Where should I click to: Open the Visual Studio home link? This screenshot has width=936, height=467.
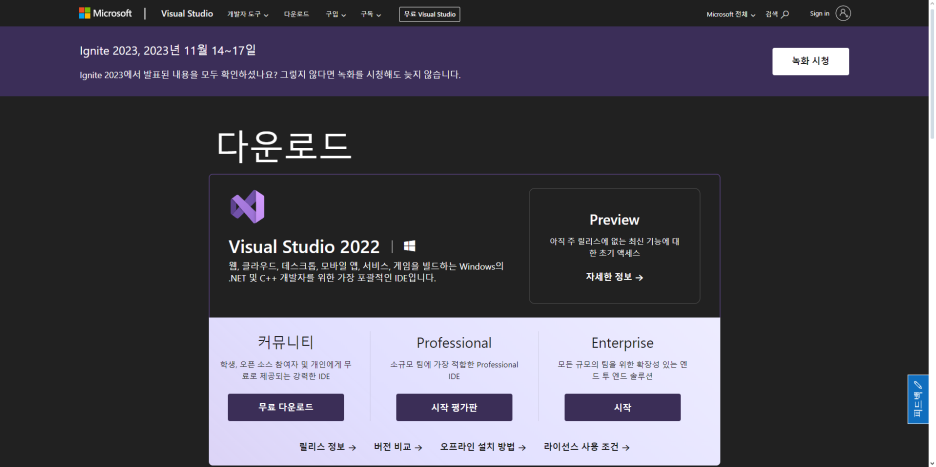[187, 14]
